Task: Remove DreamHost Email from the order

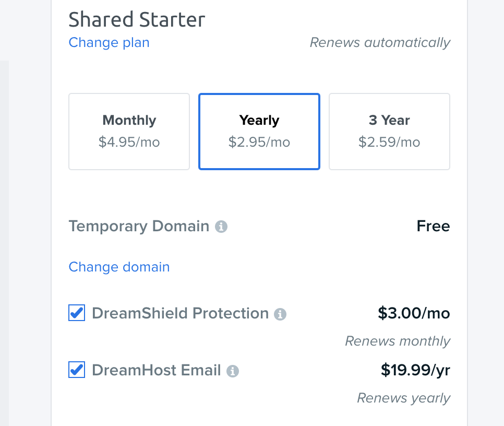Action: pos(76,370)
